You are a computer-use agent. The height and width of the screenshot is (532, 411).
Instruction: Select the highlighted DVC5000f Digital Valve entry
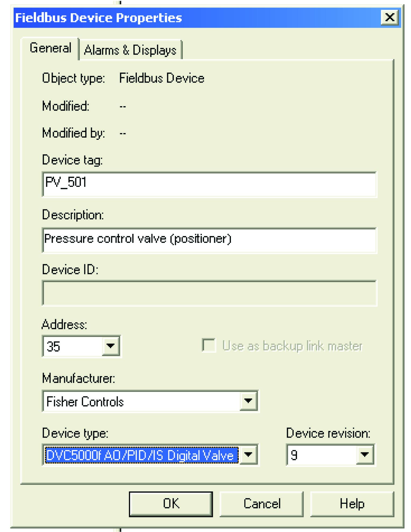point(142,455)
